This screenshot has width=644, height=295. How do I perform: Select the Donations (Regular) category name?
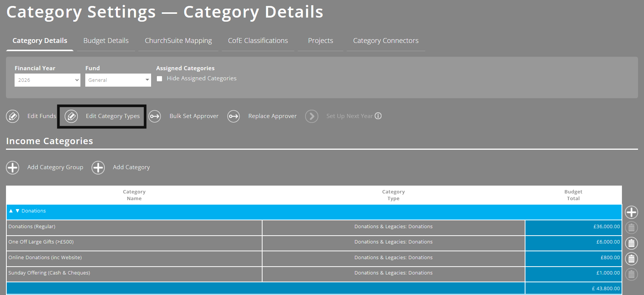(x=32, y=227)
